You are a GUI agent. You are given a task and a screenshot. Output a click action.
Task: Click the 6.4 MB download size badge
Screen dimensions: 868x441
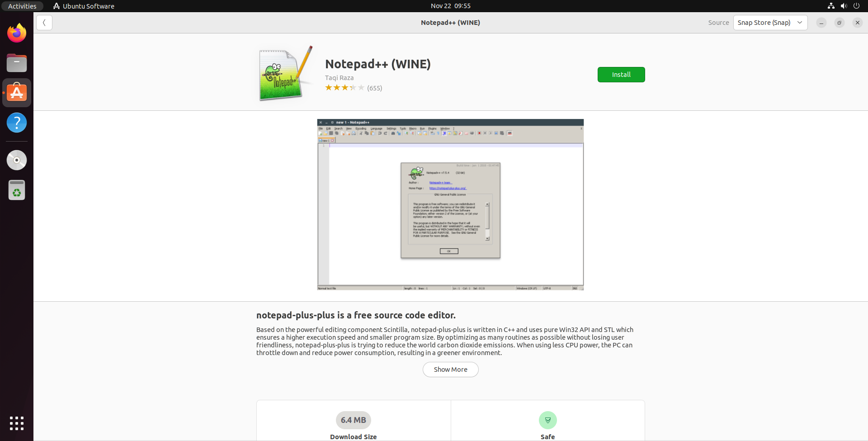(x=354, y=420)
